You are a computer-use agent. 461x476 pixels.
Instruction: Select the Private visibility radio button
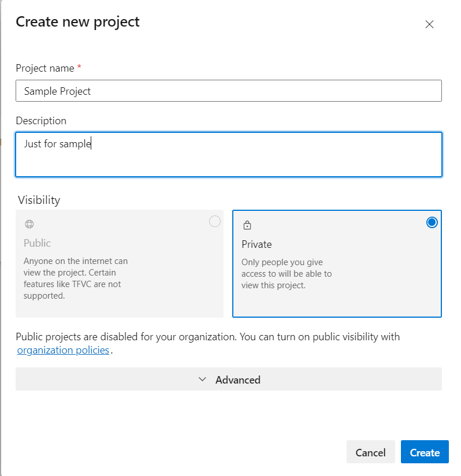pyautogui.click(x=432, y=222)
